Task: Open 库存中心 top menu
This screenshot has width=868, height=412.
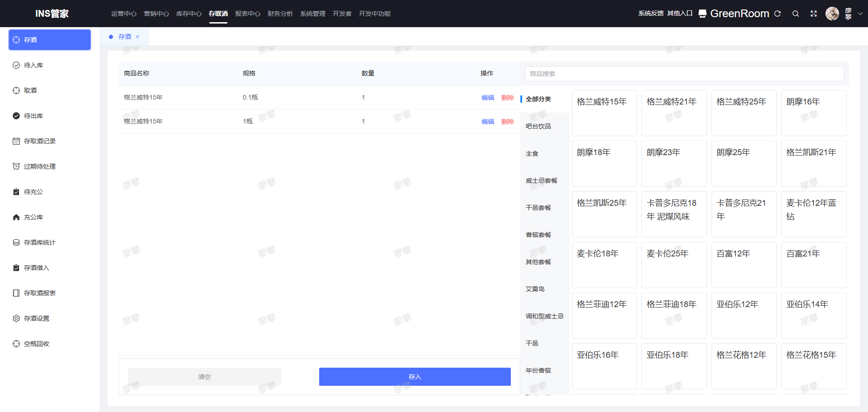Action: click(189, 14)
